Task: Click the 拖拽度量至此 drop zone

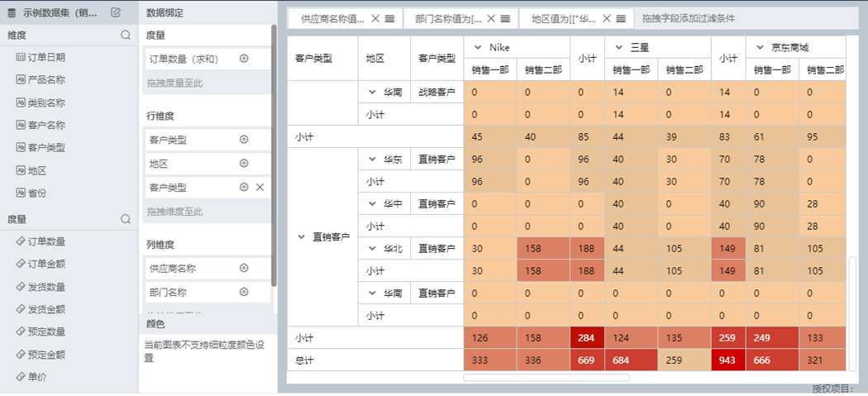Action: click(207, 83)
